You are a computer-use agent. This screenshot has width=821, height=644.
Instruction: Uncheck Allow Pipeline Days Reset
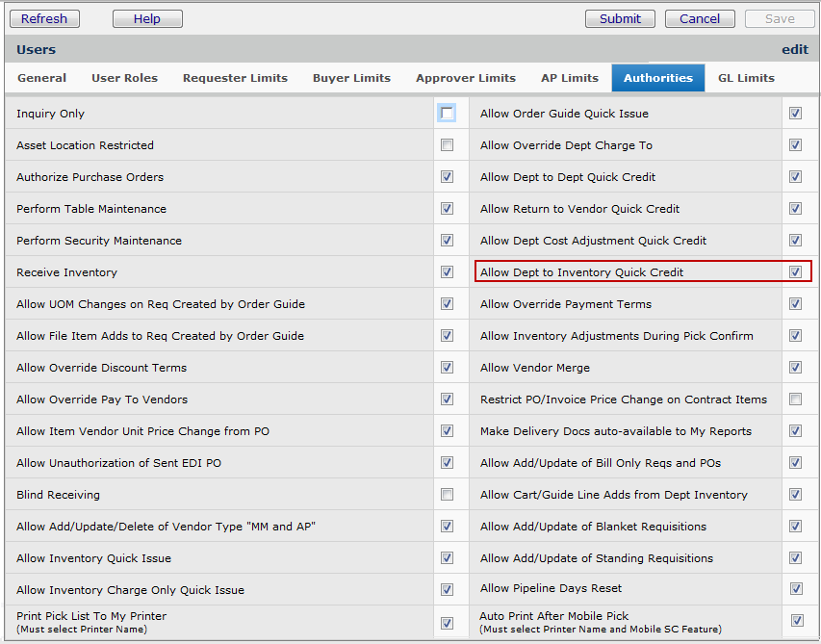(x=795, y=588)
